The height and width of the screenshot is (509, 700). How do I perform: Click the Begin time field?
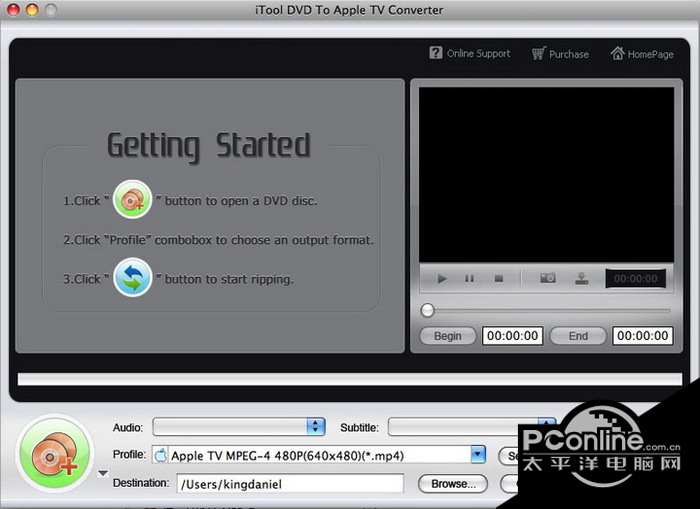pos(512,336)
